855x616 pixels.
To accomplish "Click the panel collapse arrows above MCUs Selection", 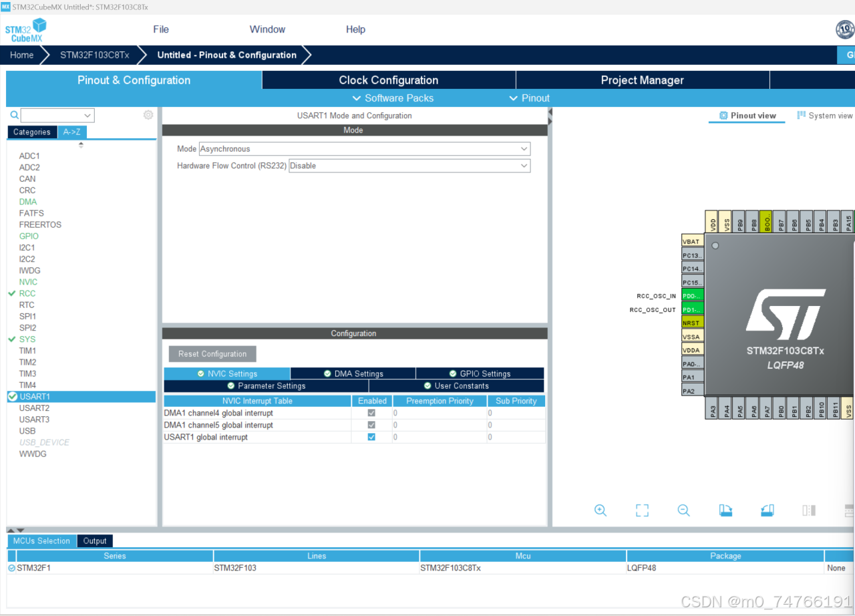I will (x=15, y=530).
